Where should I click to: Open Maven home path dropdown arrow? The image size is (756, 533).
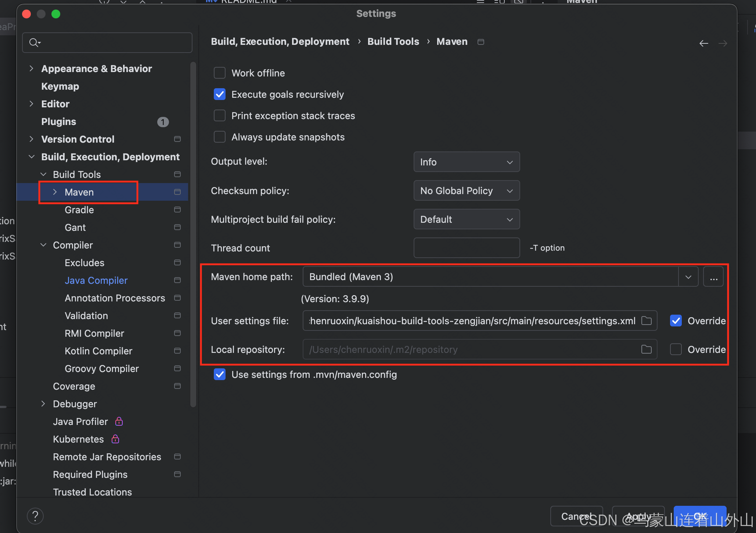pyautogui.click(x=688, y=277)
